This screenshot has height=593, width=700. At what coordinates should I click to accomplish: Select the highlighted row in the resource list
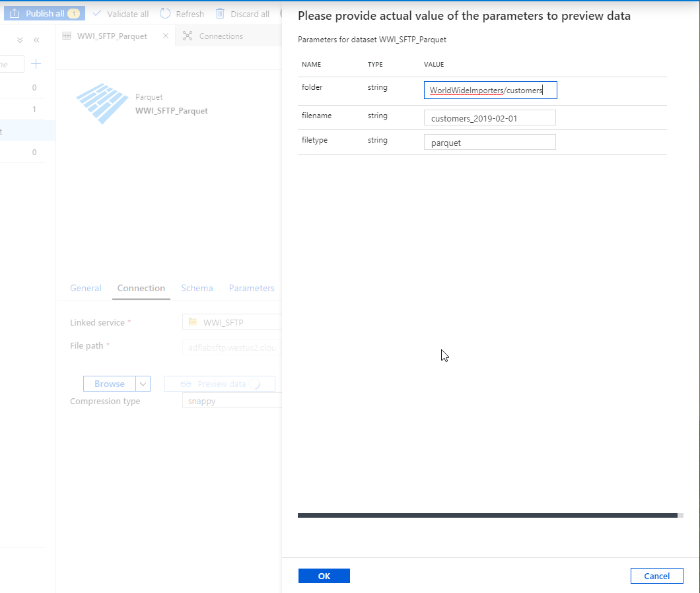pos(28,131)
